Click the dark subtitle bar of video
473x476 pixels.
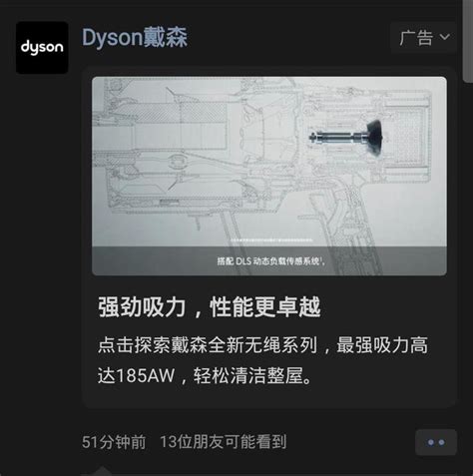click(x=269, y=261)
